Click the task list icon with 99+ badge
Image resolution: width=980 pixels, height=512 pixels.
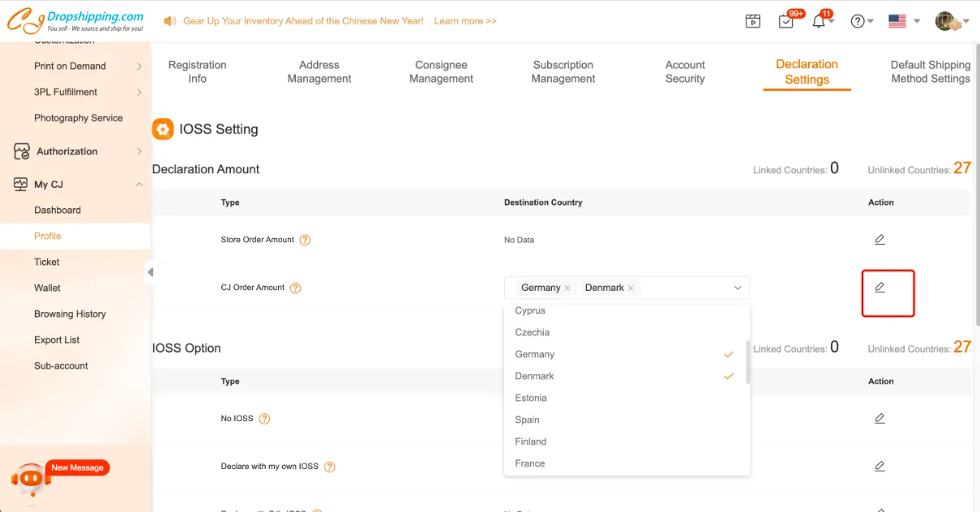tap(786, 22)
